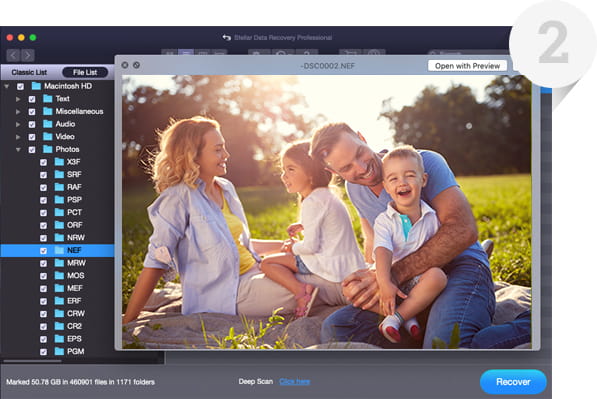Viewport: 597px width, 399px height.
Task: Select the MOS label in the tree
Action: 75,275
